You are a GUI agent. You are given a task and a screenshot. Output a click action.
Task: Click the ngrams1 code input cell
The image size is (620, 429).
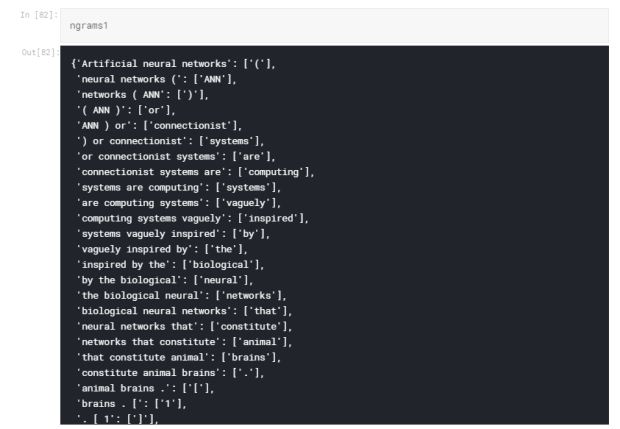click(x=330, y=26)
